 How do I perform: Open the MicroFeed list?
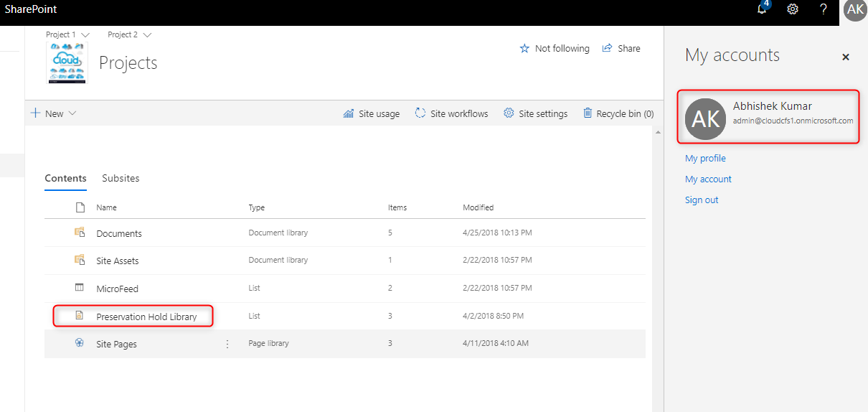[117, 289]
